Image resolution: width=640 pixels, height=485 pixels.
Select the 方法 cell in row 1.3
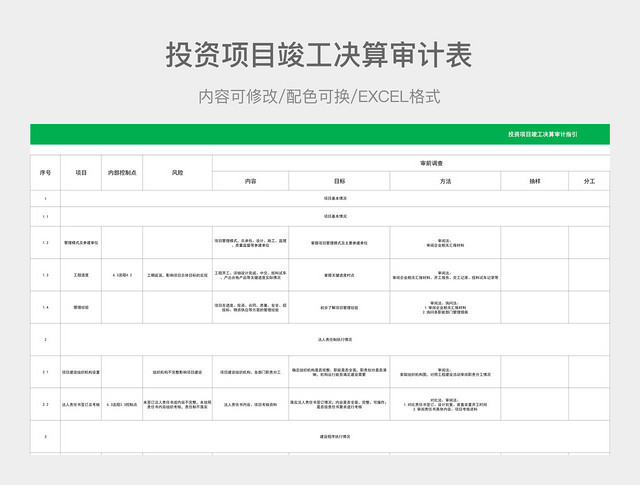445,275
